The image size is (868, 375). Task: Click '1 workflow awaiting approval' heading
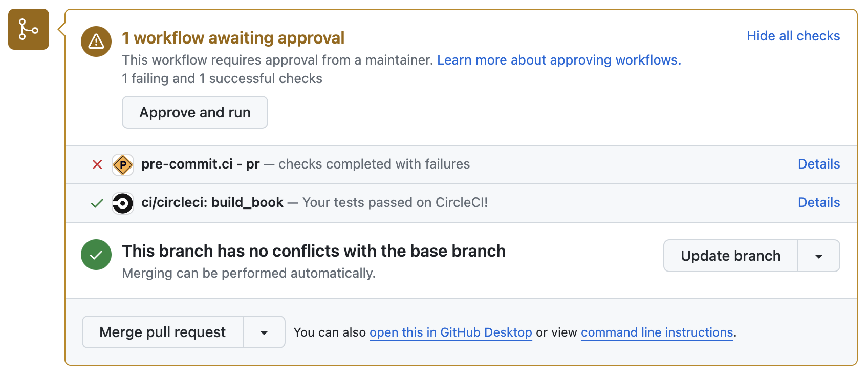(x=233, y=38)
